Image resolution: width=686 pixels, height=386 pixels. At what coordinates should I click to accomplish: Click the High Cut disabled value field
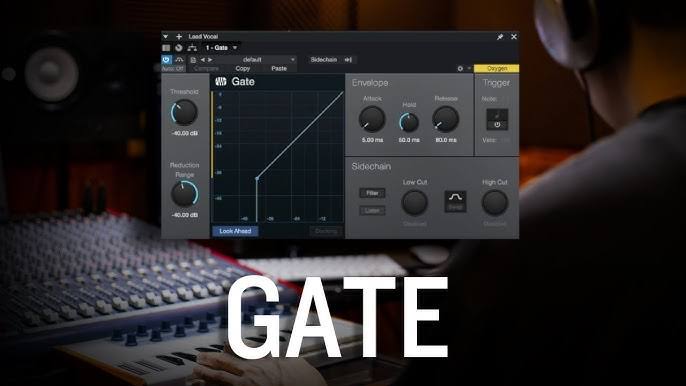click(495, 224)
